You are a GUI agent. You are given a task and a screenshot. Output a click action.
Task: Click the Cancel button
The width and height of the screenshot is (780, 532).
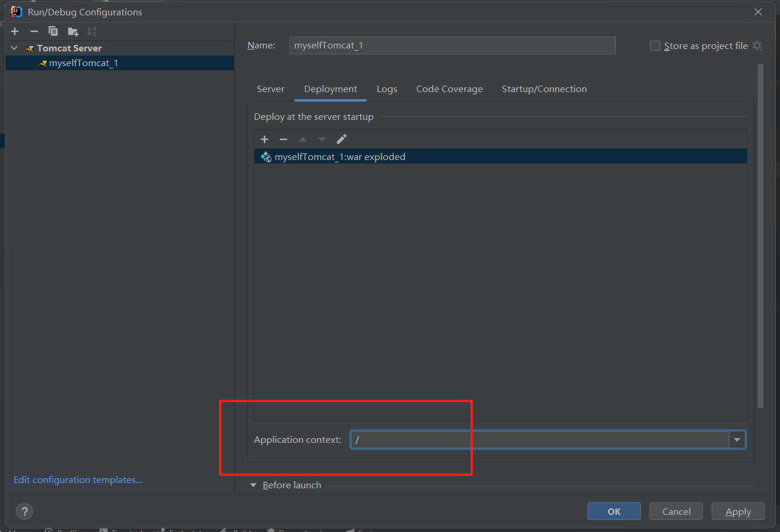[x=676, y=511]
